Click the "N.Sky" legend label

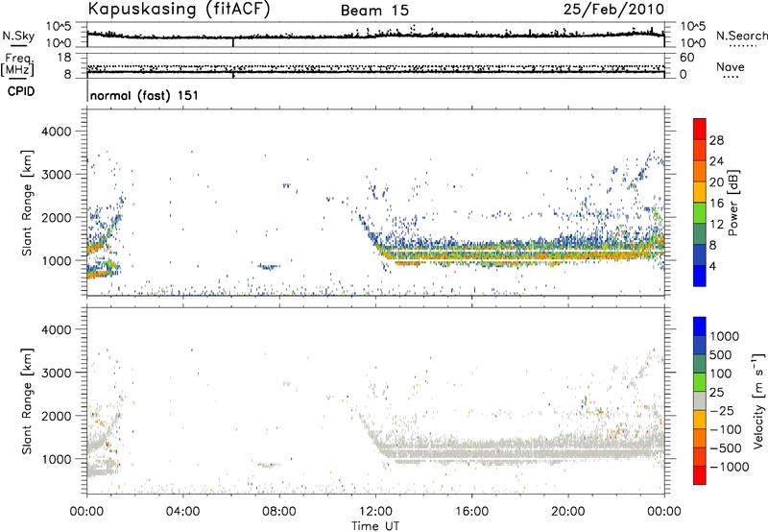coord(18,36)
